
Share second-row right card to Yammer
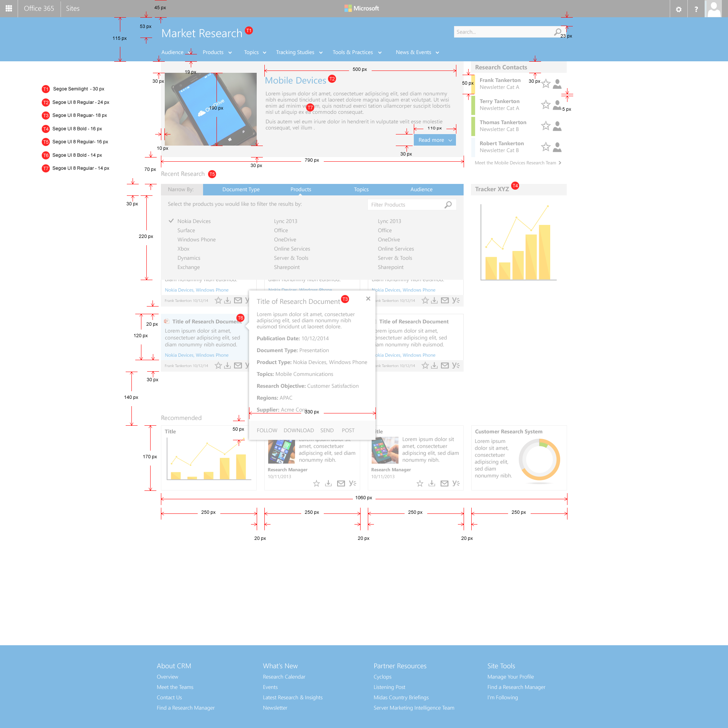(456, 366)
